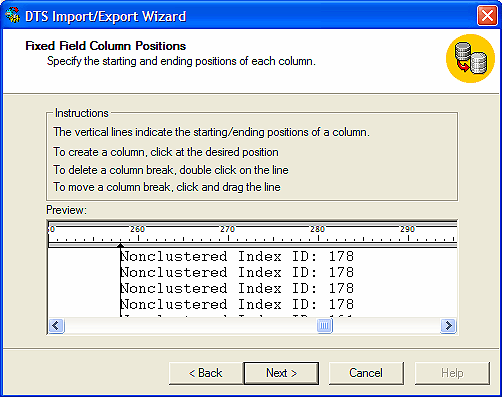Click the Instructions group label
This screenshot has width=502, height=397.
82,113
